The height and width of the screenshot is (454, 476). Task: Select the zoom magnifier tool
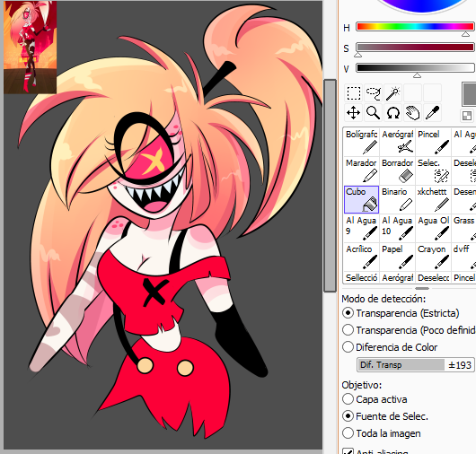(373, 113)
